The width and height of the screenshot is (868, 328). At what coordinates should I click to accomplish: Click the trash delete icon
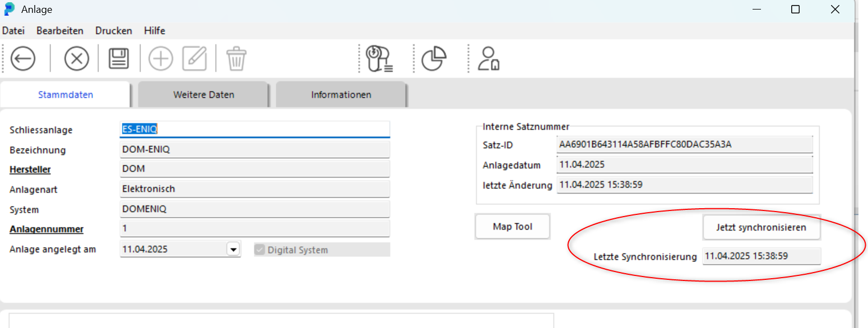[x=236, y=58]
